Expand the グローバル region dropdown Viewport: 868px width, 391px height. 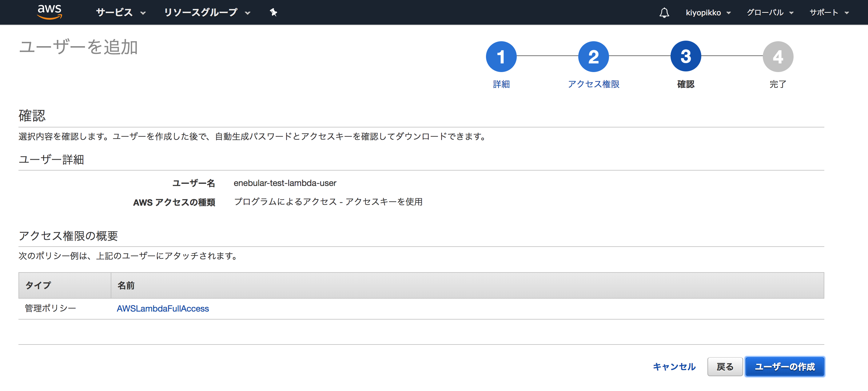(770, 13)
